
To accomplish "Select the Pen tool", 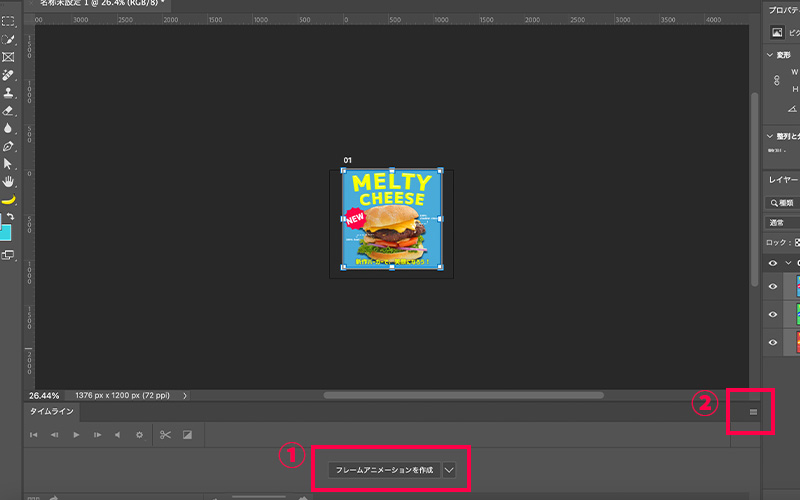I will tap(9, 146).
